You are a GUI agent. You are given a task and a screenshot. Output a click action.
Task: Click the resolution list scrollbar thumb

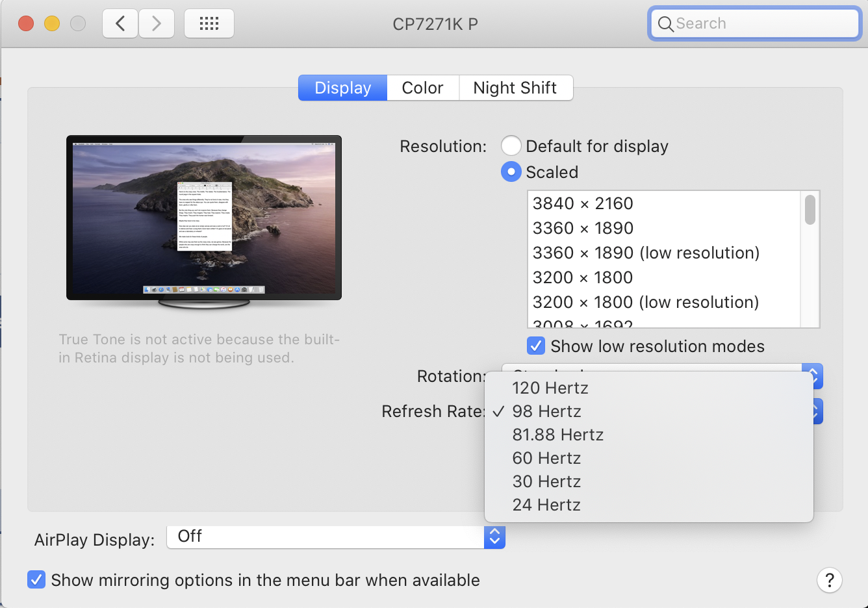click(810, 209)
